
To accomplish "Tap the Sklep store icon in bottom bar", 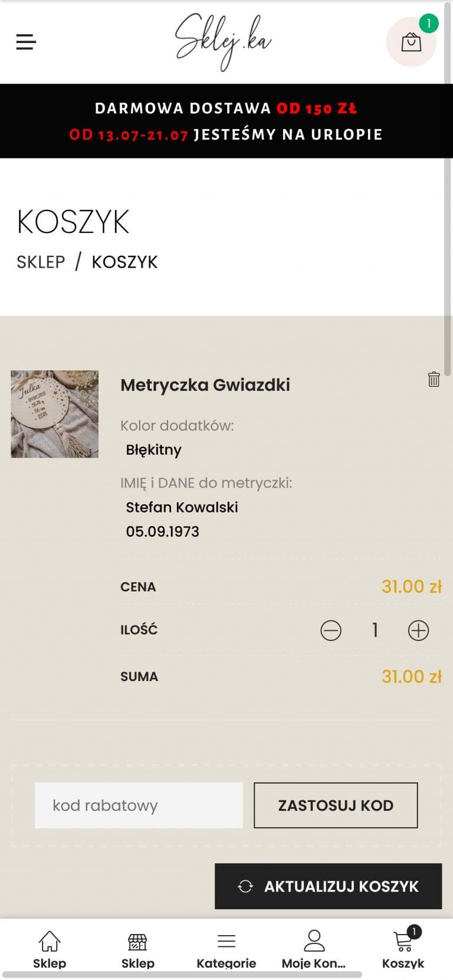I will point(137,948).
